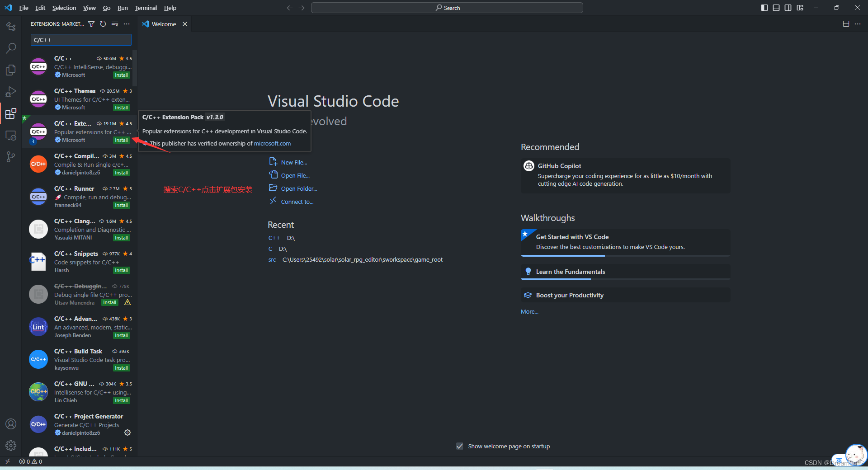The image size is (868, 470).
Task: Go forward with navigation arrow
Action: pyautogui.click(x=302, y=8)
